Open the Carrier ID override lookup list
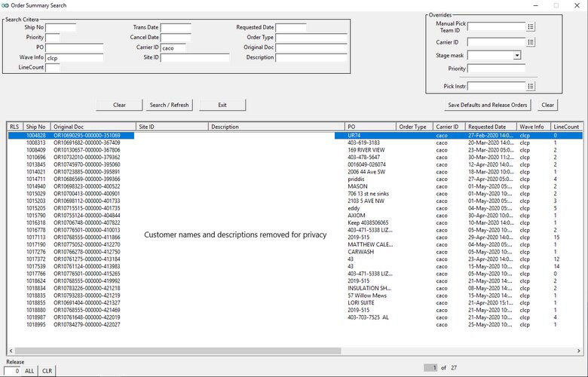This screenshot has height=377, width=588. click(x=531, y=42)
